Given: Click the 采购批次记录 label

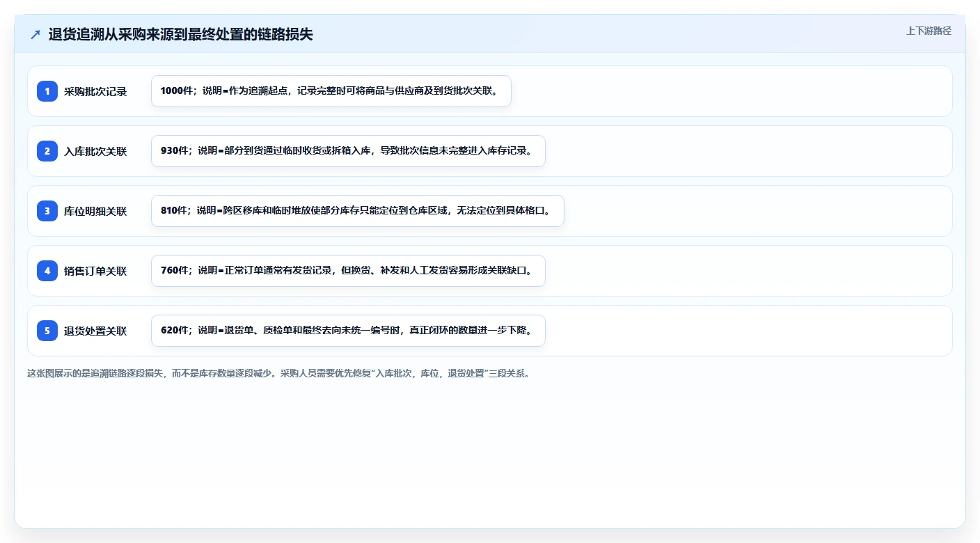Looking at the screenshot, I should click(x=95, y=91).
